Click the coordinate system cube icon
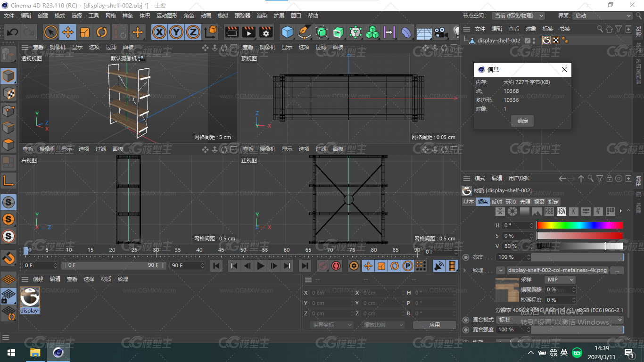The height and width of the screenshot is (362, 644). (x=211, y=32)
